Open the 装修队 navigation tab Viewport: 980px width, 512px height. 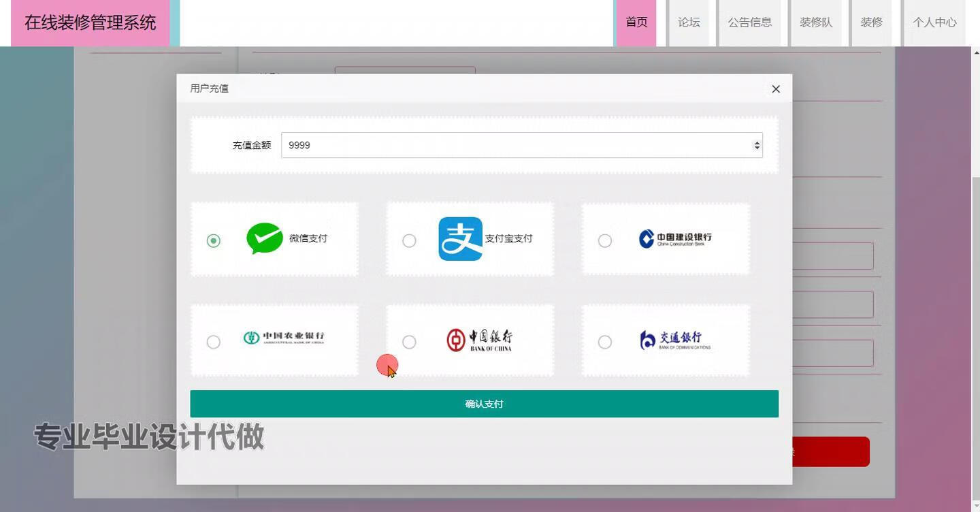point(816,22)
